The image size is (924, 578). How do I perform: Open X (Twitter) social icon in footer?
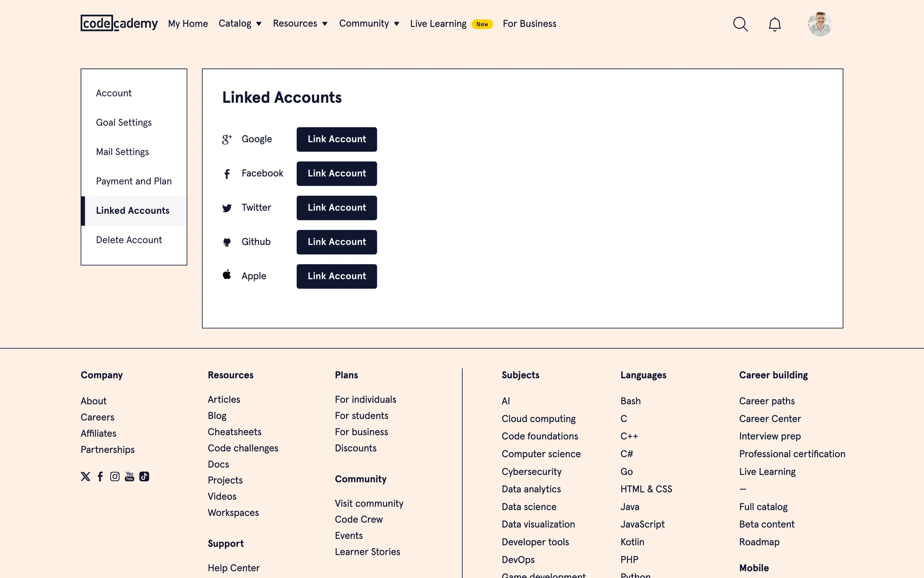(x=86, y=476)
